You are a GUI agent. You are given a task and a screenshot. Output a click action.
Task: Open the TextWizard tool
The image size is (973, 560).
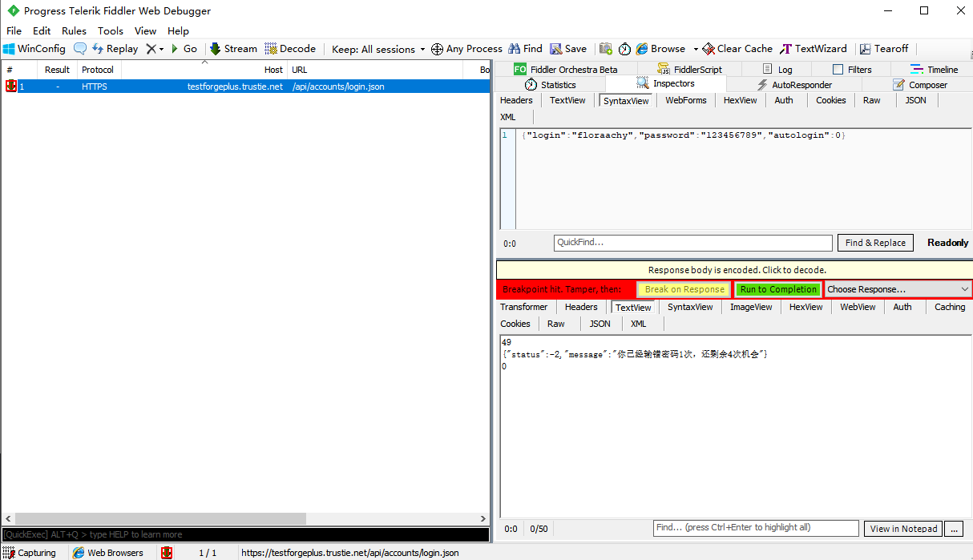click(x=814, y=49)
